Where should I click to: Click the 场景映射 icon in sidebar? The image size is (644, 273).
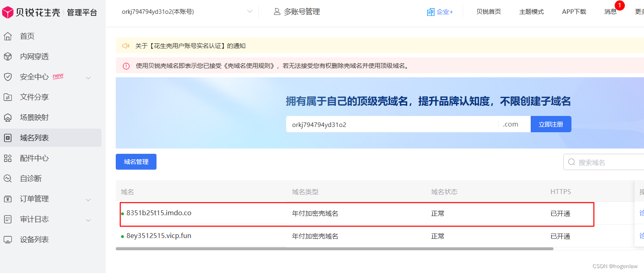click(8, 118)
